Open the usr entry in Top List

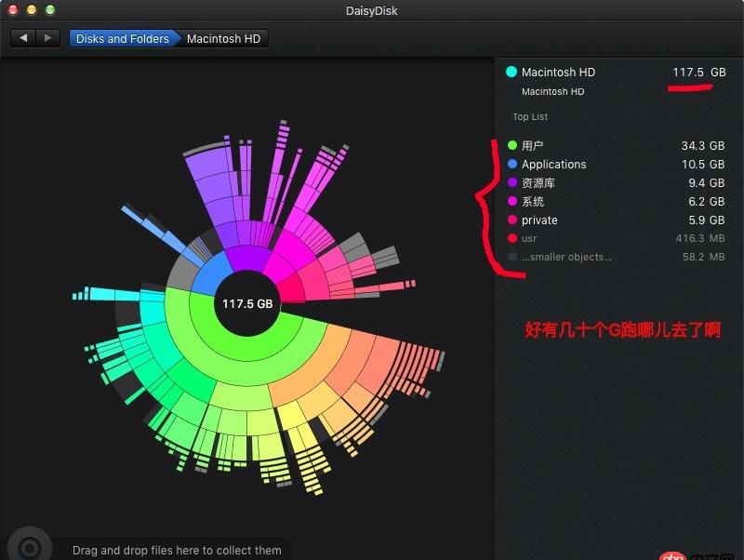(616, 238)
